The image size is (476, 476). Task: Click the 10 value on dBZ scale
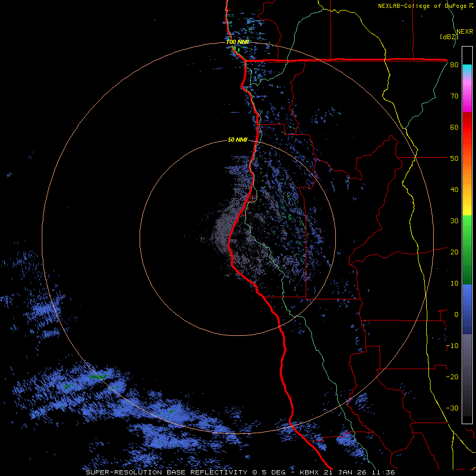454,283
